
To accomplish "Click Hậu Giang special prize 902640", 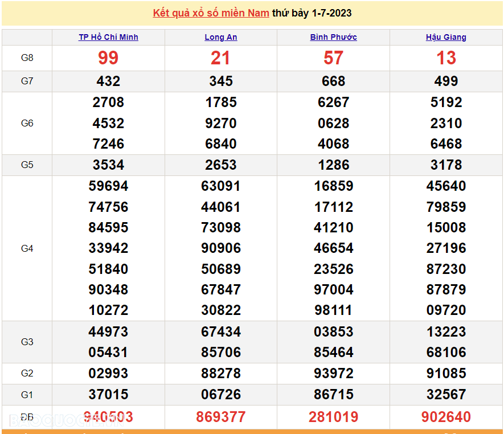I will point(446,417).
